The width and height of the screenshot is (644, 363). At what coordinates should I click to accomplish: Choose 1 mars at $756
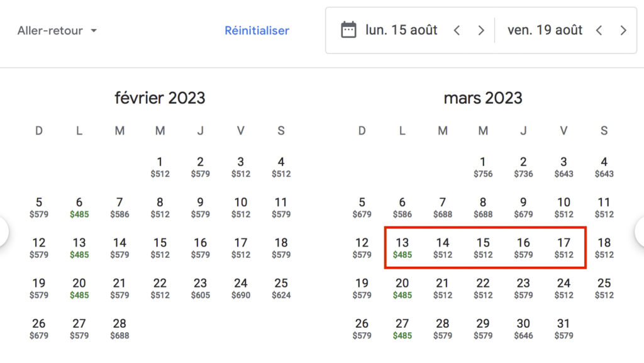pos(483,167)
